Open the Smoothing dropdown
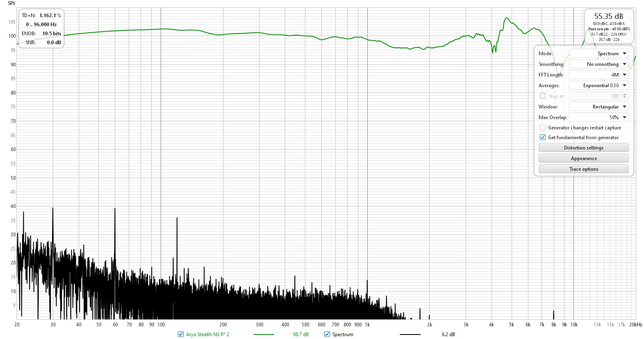The image size is (644, 339). pyautogui.click(x=598, y=64)
